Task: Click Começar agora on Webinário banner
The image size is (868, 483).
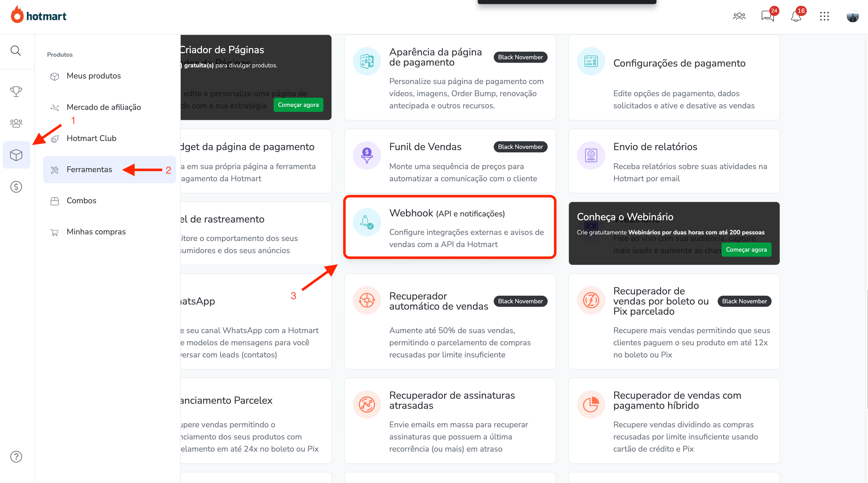Action: (746, 250)
